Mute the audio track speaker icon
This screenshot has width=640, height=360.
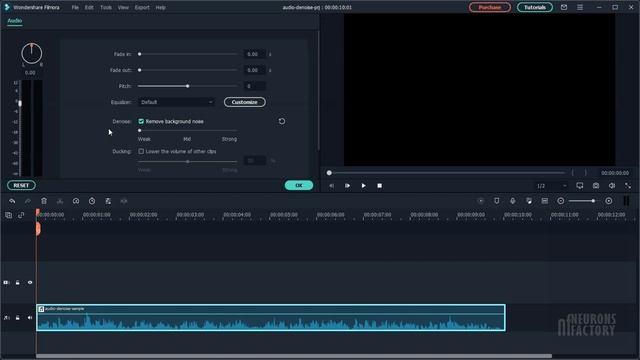30,318
